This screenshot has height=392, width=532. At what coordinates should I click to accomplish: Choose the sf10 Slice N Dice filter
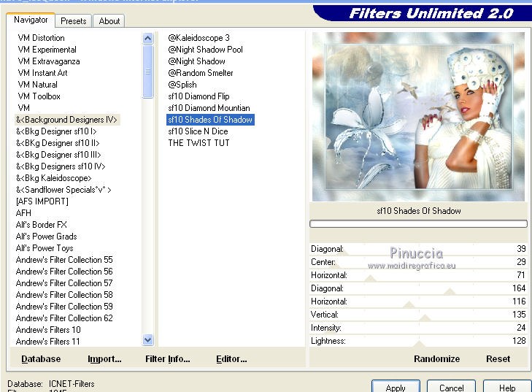point(198,131)
